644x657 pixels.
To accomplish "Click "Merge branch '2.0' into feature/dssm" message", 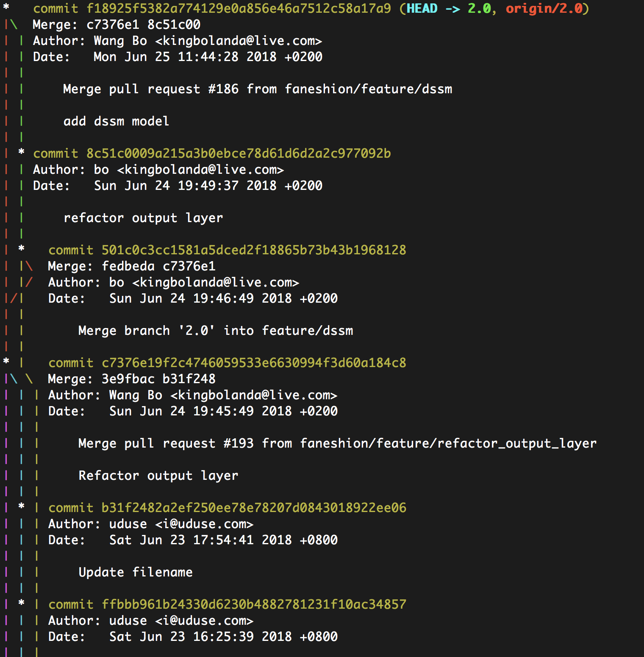I will (x=215, y=331).
